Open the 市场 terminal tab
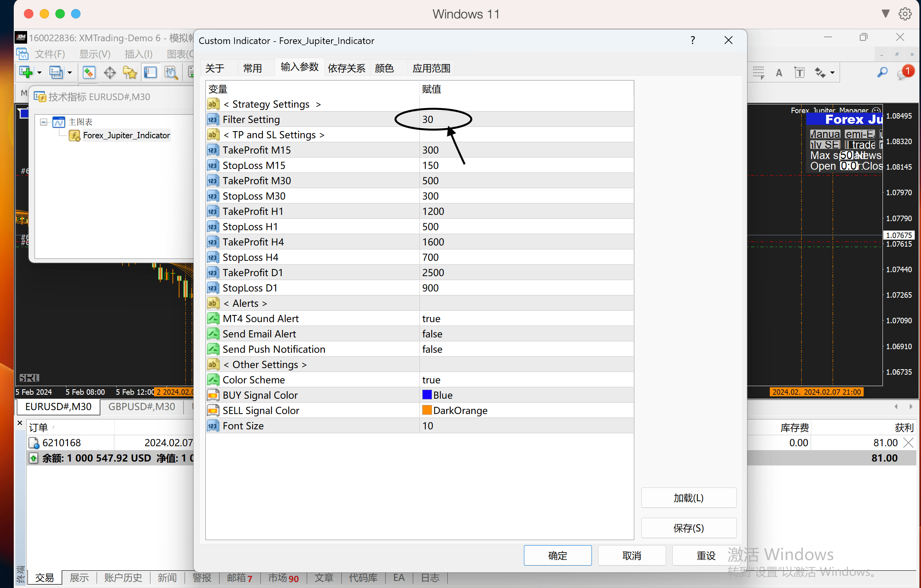This screenshot has width=921, height=588. (283, 578)
